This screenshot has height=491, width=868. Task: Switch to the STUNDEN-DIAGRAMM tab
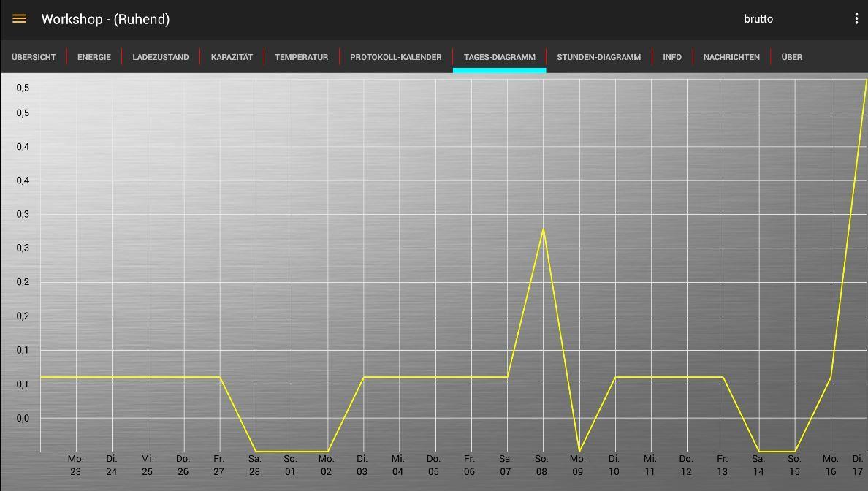(599, 57)
